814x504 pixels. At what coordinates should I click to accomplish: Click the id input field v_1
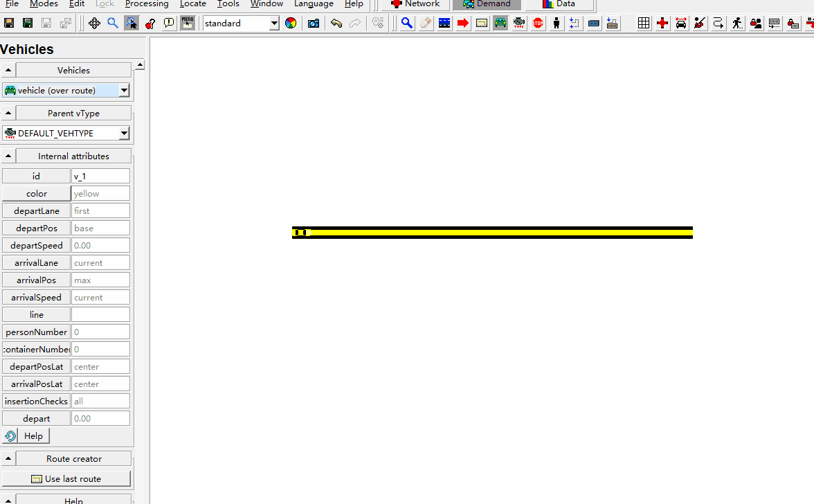[101, 176]
